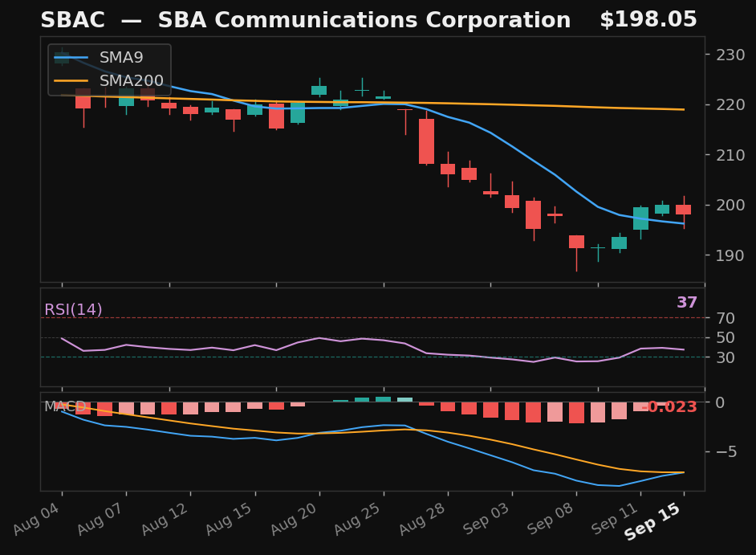Click the Aug 12 date label
Viewport: 756px width, 555px height.
166,518
